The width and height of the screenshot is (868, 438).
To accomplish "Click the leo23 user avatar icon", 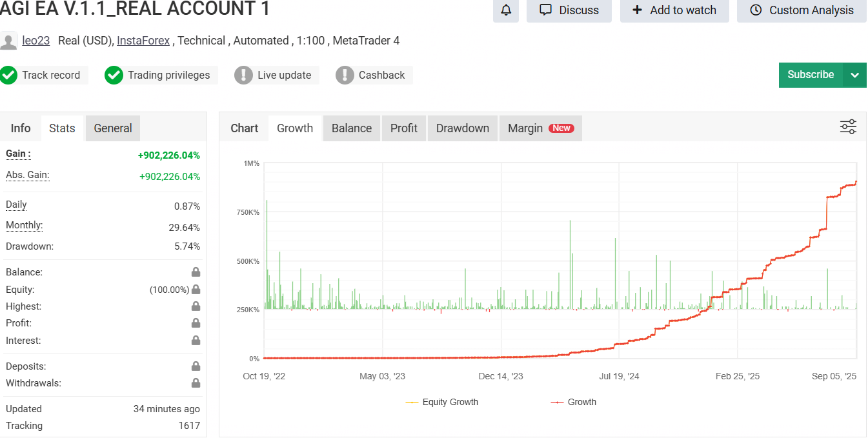I will click(x=8, y=41).
